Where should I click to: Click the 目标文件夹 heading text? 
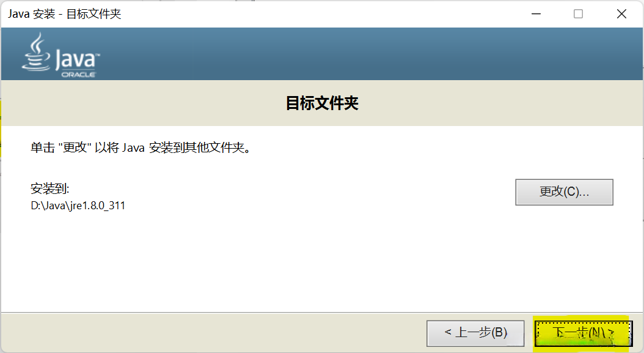(x=322, y=103)
